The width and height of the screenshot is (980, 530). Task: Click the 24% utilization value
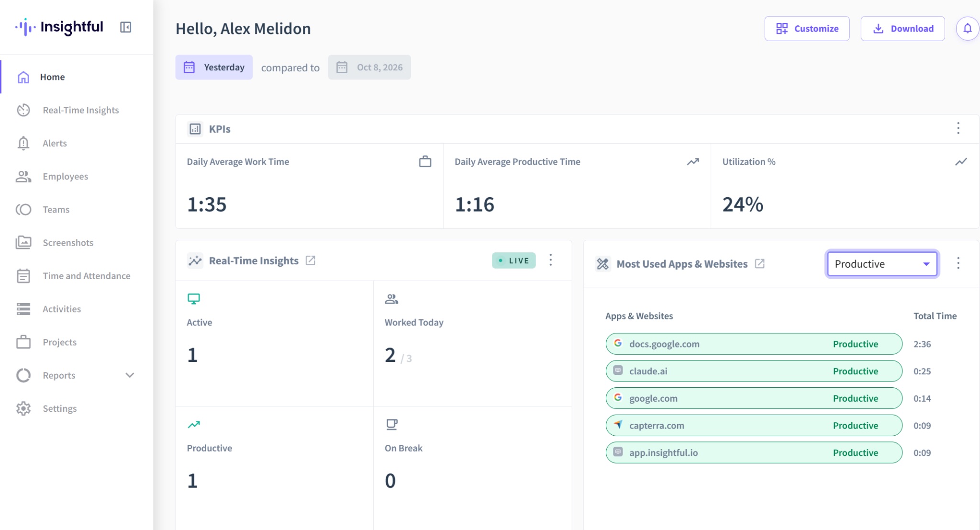[x=743, y=204]
